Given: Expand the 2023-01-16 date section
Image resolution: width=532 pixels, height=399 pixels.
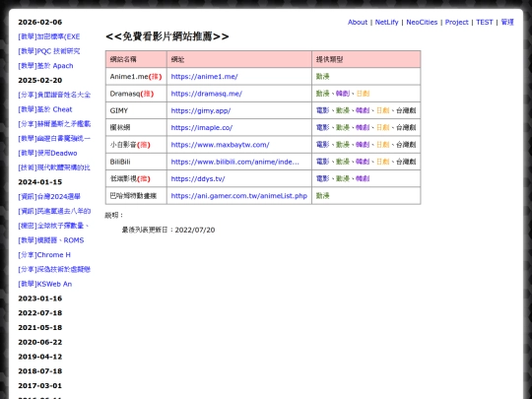Looking at the screenshot, I should (x=40, y=299).
